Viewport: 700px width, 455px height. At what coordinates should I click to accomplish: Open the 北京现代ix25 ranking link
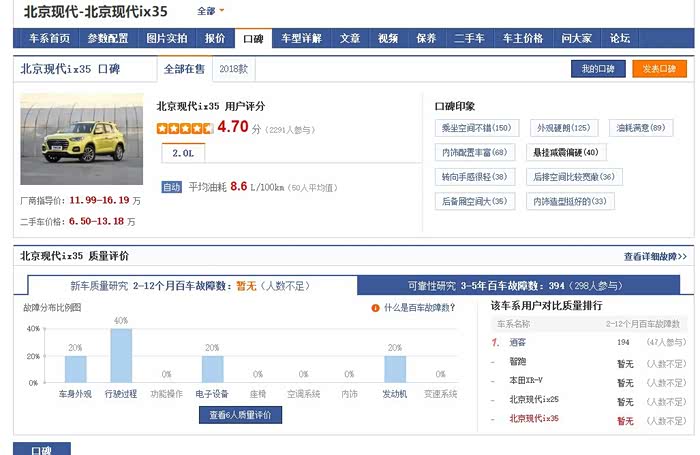point(534,400)
